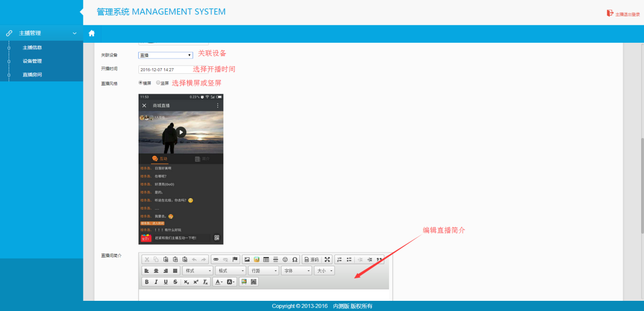Click the phone live-stream preview image
Screen dimensions: 644x311
[x=181, y=169]
